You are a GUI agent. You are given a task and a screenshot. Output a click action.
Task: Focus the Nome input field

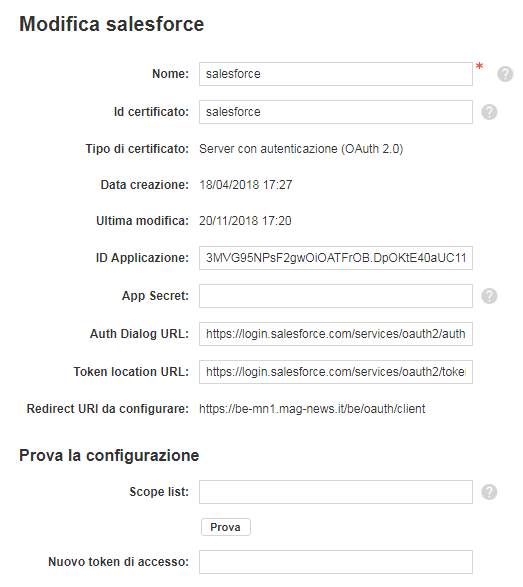pos(336,74)
